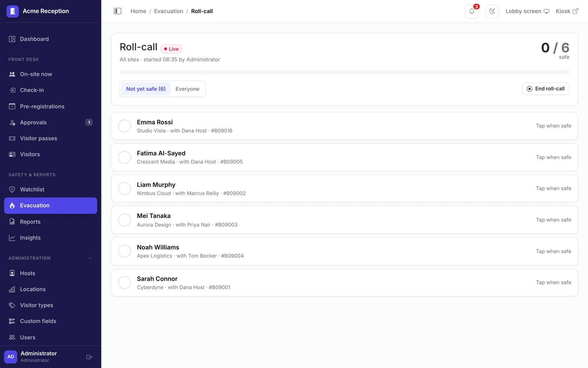The width and height of the screenshot is (588, 368).
Task: Click the Evacuation flame icon
Action: [12, 206]
